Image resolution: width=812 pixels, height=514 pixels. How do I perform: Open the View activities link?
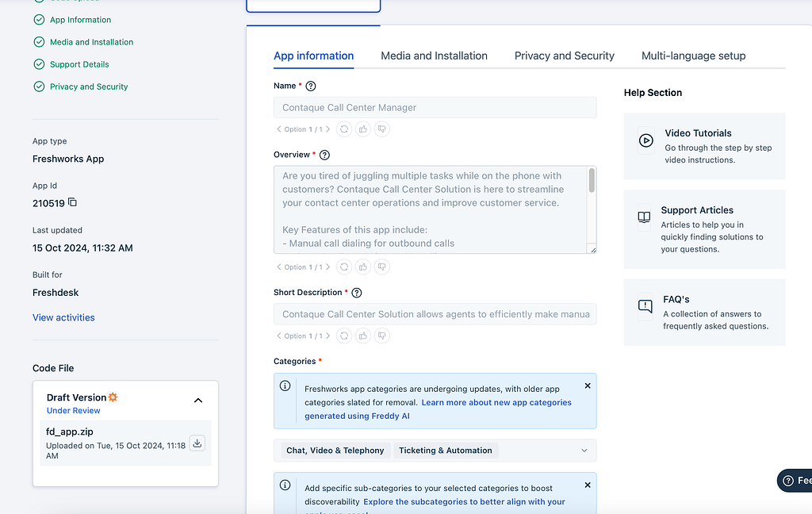(63, 316)
